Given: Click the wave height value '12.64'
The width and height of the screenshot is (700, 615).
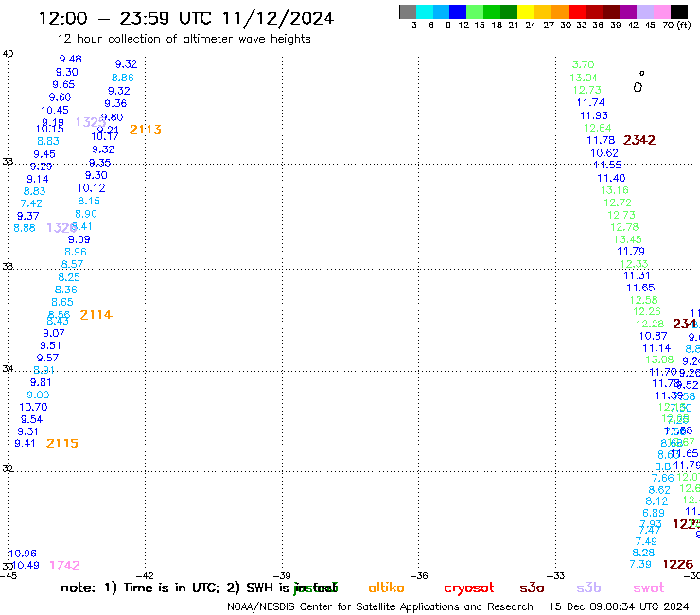Looking at the screenshot, I should (x=598, y=128).
